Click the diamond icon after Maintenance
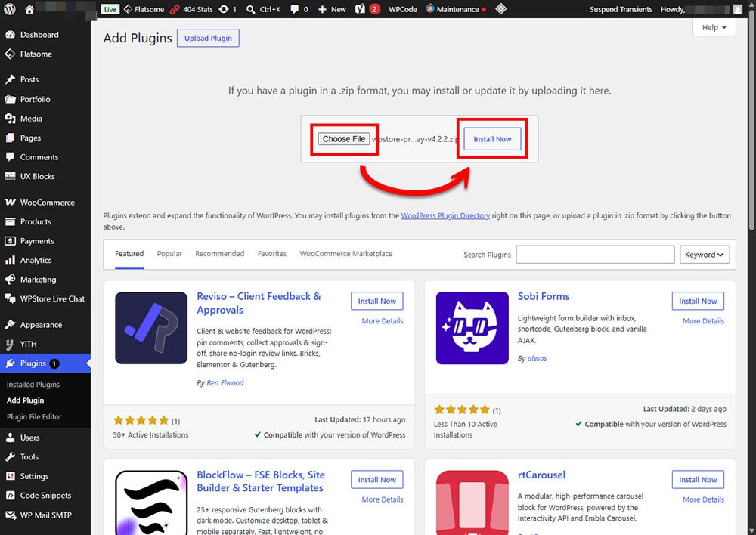The image size is (756, 535). tap(501, 9)
